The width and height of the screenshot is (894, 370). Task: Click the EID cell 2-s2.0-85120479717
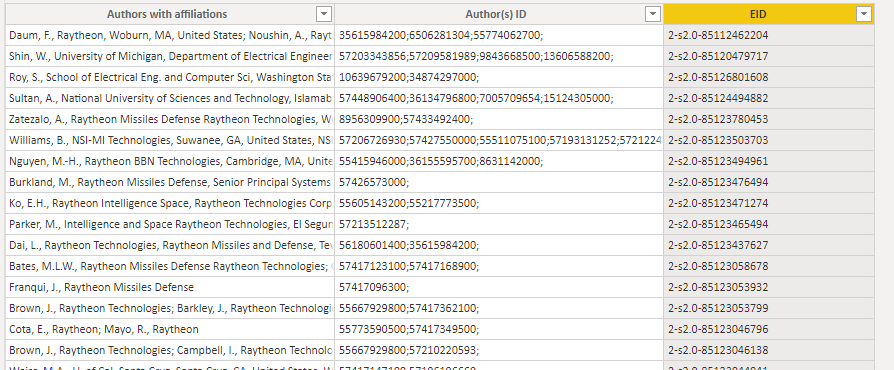pyautogui.click(x=769, y=56)
